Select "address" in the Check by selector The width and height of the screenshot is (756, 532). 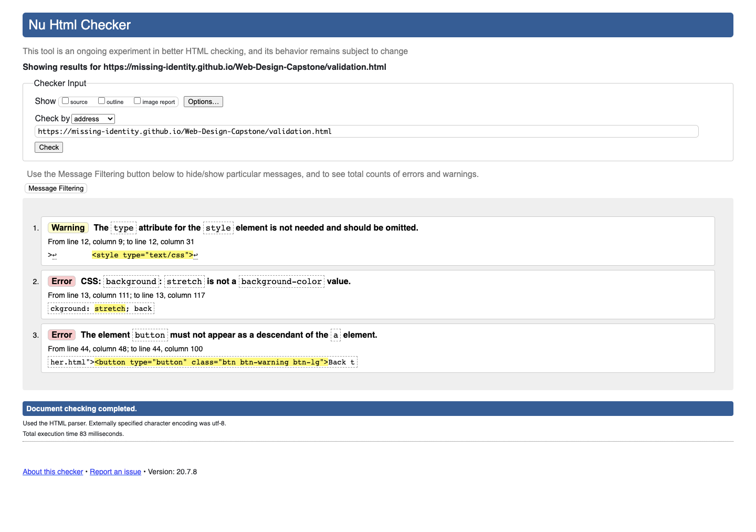[x=93, y=119]
